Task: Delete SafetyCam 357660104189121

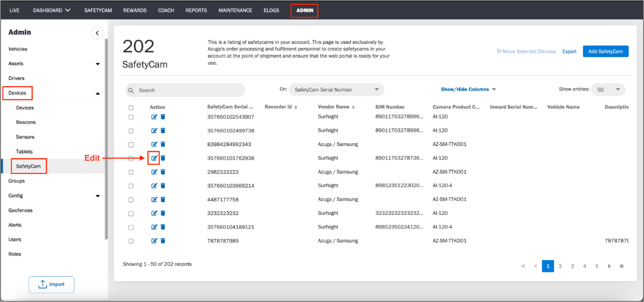Action: coord(163,227)
